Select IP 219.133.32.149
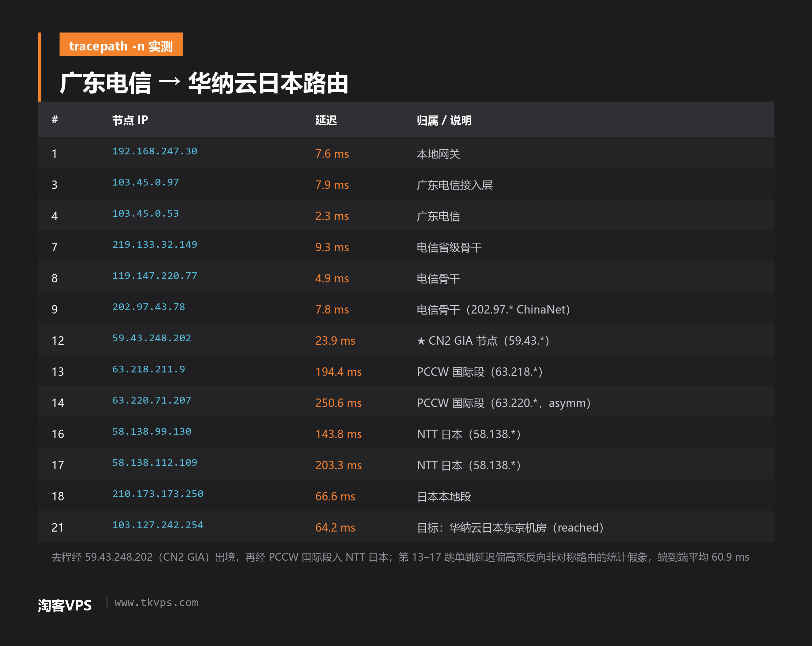 tap(155, 244)
